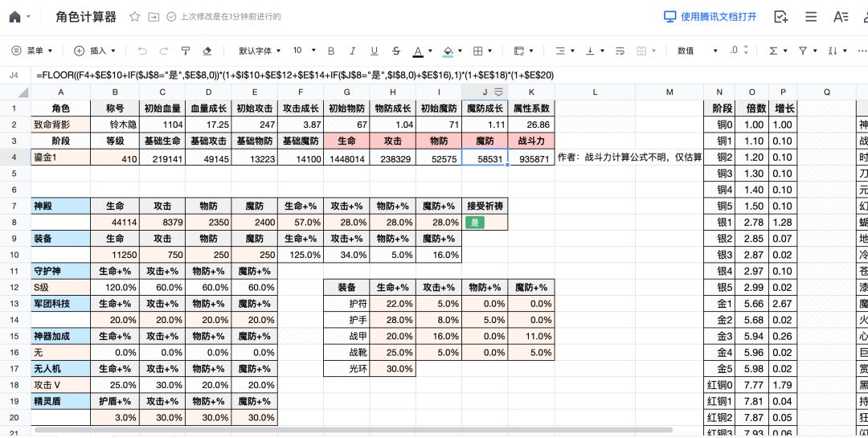
Task: Click into the formula bar
Action: tap(448, 75)
